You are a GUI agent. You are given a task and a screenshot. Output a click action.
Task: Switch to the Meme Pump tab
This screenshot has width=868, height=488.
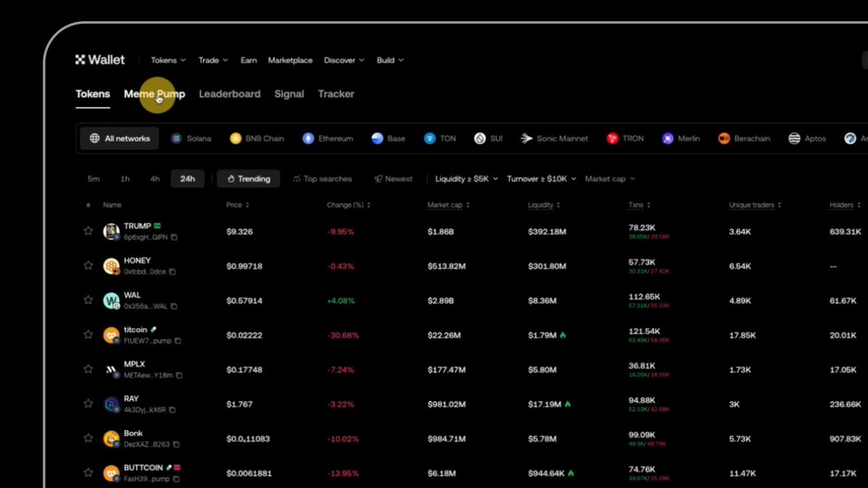pos(154,94)
